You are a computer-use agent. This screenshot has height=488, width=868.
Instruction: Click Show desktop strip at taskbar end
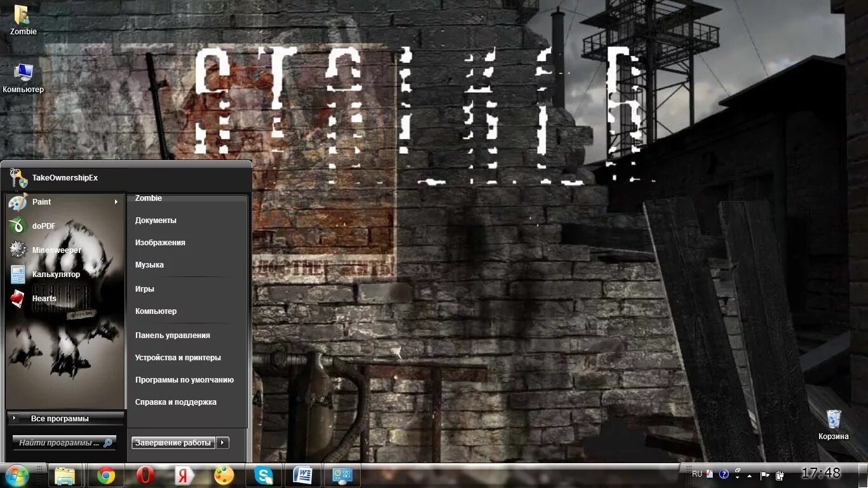click(x=863, y=475)
